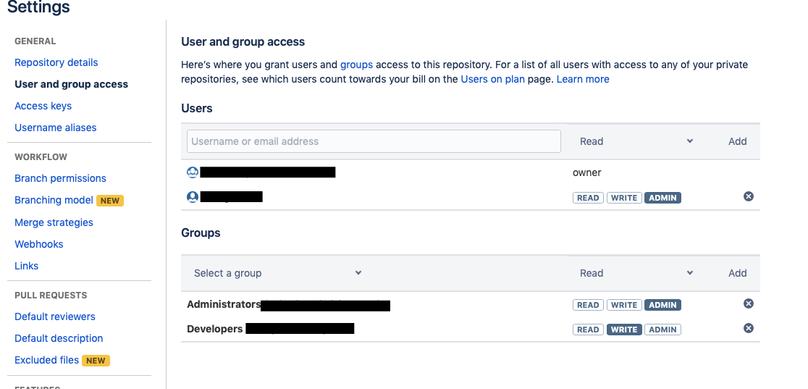Remove Developers group via X icon
808x389 pixels.
[748, 328]
